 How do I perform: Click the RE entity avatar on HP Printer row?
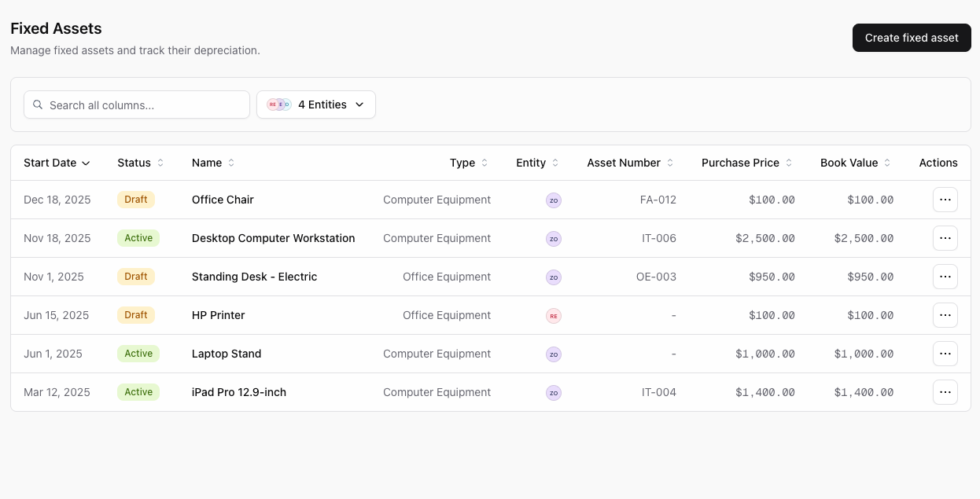(554, 316)
